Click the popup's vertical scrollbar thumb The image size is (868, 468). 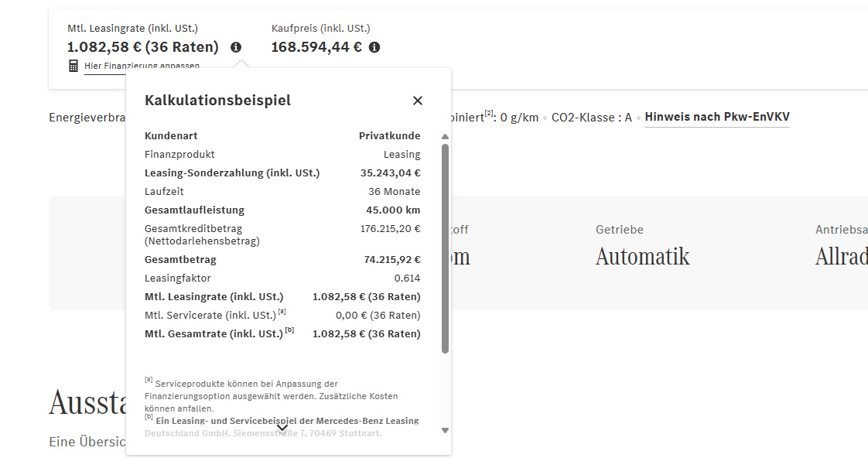click(x=445, y=248)
